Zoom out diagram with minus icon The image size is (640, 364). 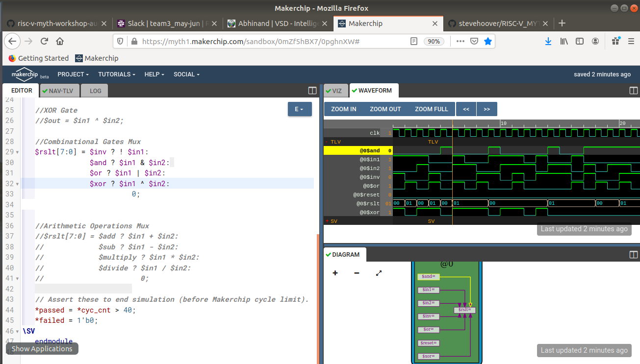[x=357, y=273]
